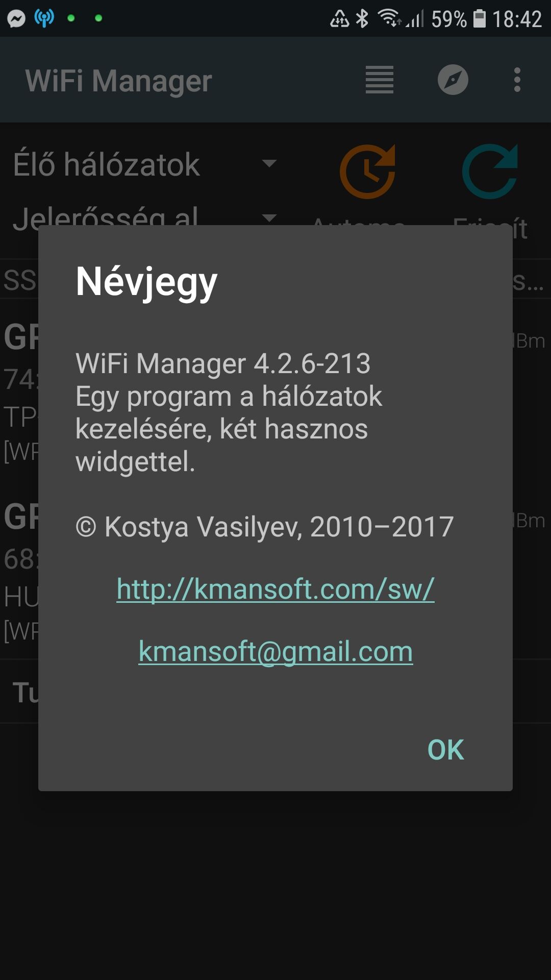Tap the Névjegy dialog title
Viewport: 551px width, 980px height.
tap(146, 282)
